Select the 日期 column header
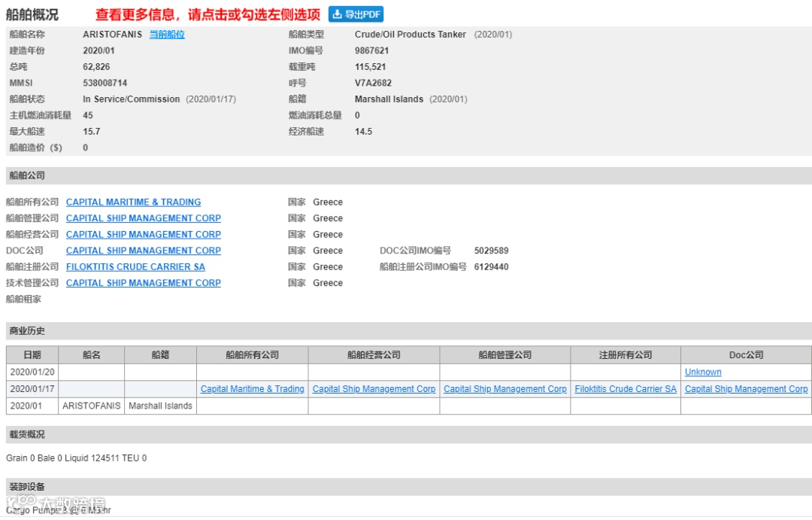Screen dimensions: 812x520 32,355
